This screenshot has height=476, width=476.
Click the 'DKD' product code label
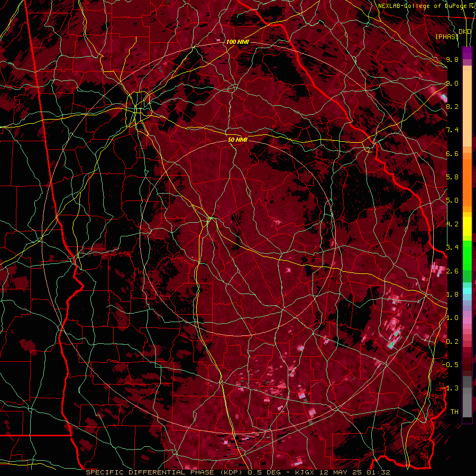tap(465, 32)
